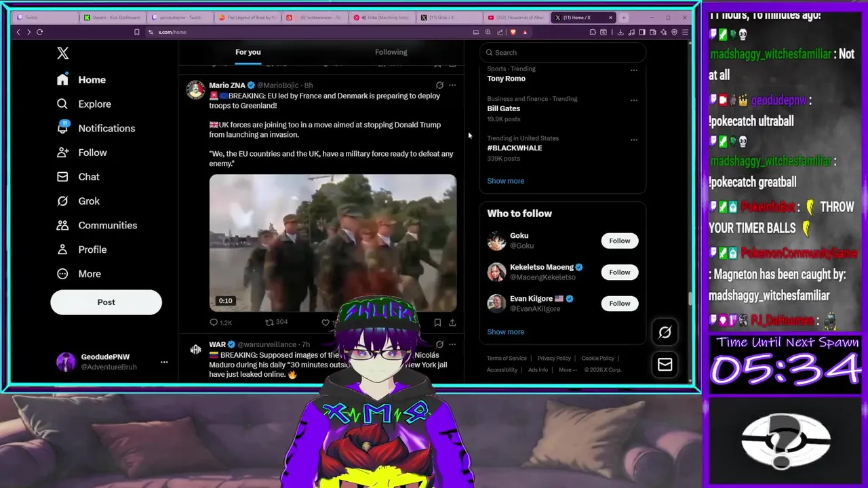The image size is (868, 488).
Task: Open the floating Grok button
Action: 665,332
